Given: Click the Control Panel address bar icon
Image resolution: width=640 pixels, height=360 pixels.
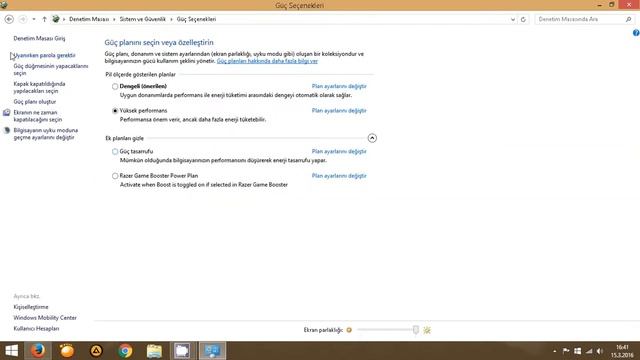Looking at the screenshot, I should point(56,19).
